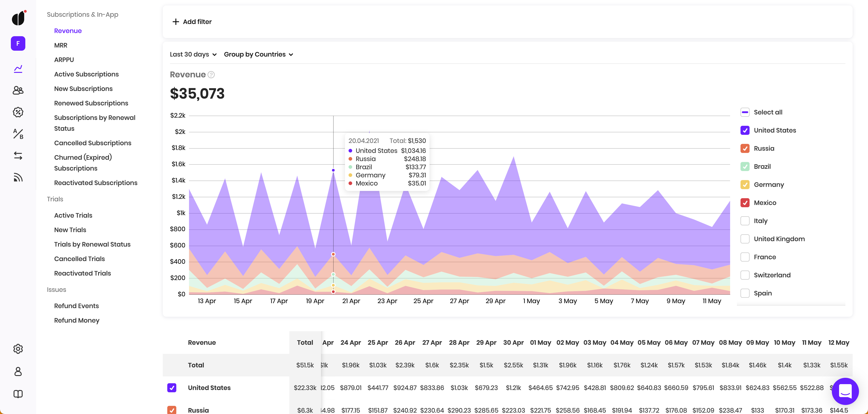Open Trials by Renewal Status report
The height and width of the screenshot is (414, 868).
[92, 244]
